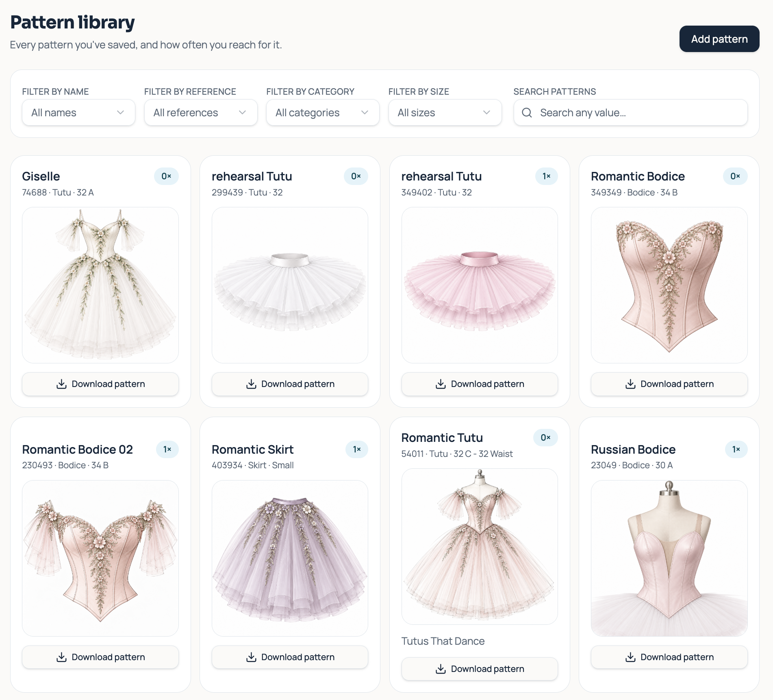Click the Romantic Skirt title
This screenshot has height=700, width=773.
[252, 450]
